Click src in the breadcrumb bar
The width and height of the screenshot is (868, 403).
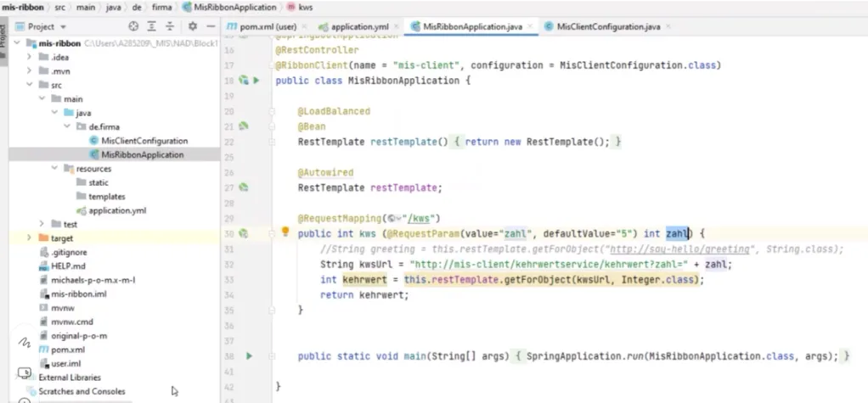[x=61, y=7]
